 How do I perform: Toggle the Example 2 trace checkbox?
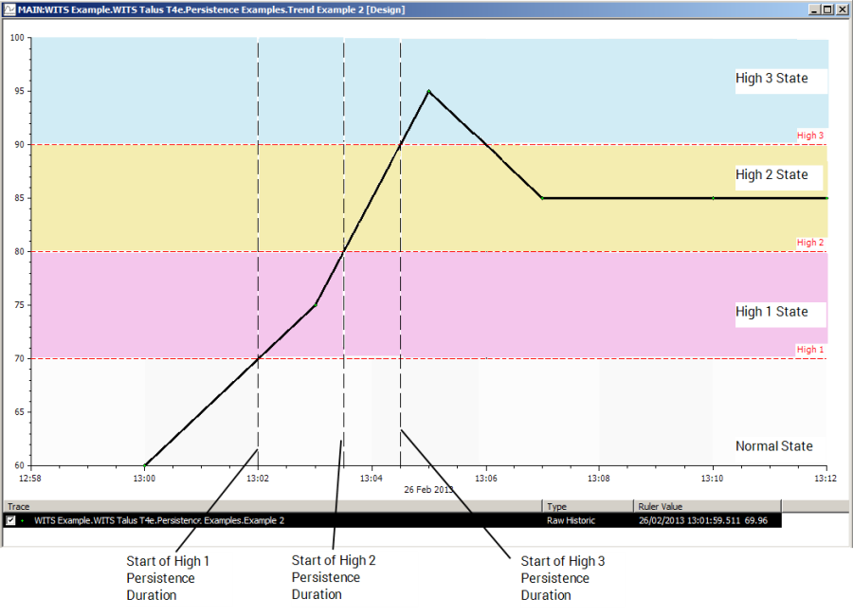[x=10, y=520]
